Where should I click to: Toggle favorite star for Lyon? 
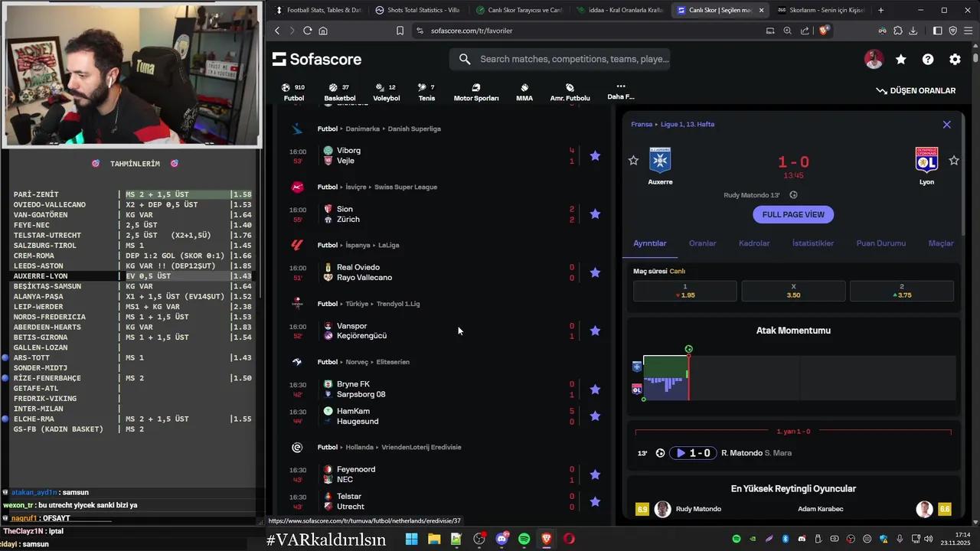click(954, 161)
